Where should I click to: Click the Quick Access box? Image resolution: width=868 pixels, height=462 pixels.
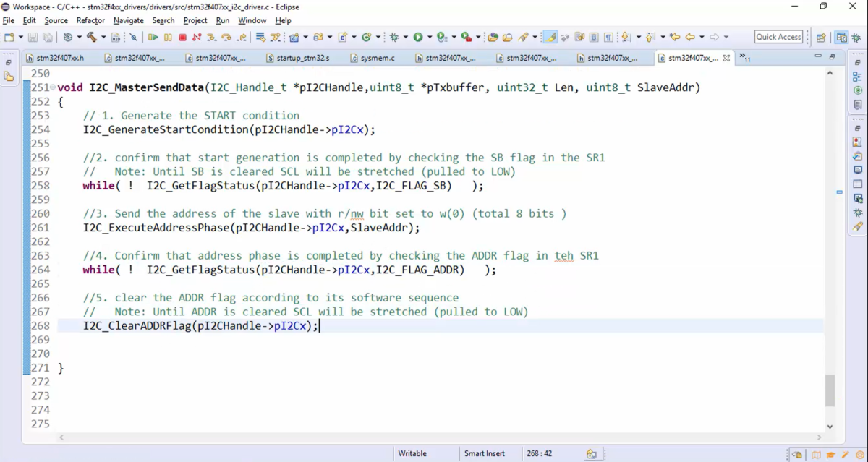click(x=778, y=36)
